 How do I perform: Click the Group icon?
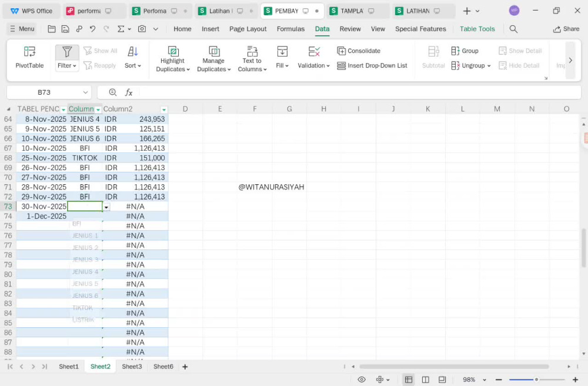click(455, 51)
